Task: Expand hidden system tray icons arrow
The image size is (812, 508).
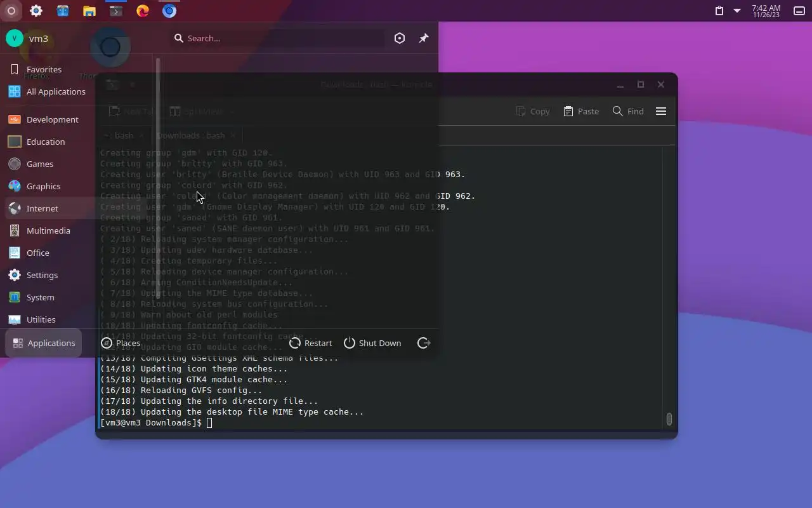Action: click(x=737, y=11)
